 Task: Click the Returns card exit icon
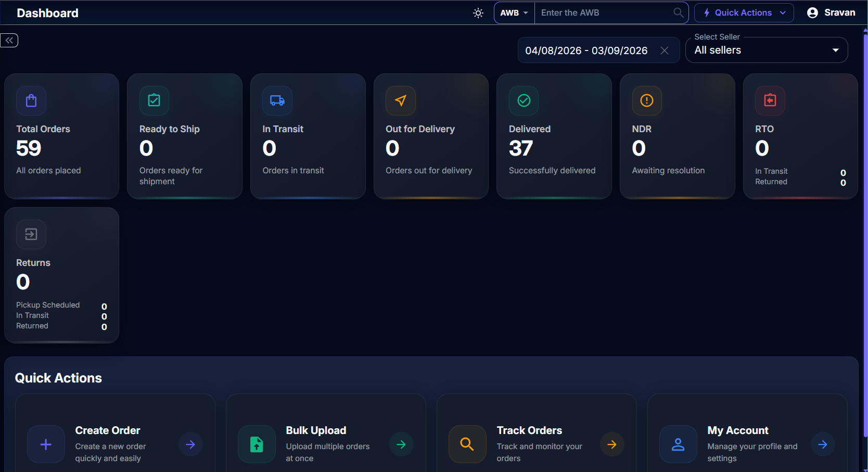(31, 234)
